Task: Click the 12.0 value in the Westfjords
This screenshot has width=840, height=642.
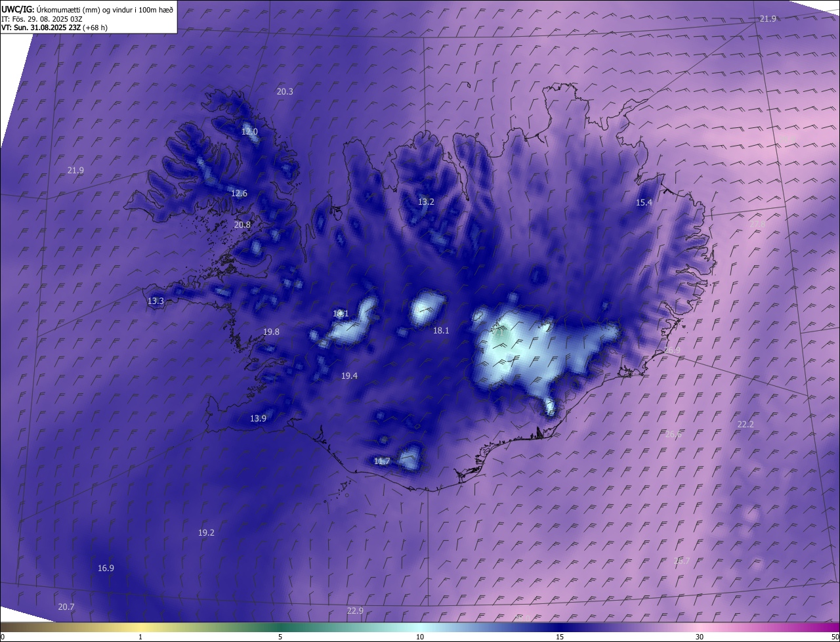Action: click(x=249, y=132)
